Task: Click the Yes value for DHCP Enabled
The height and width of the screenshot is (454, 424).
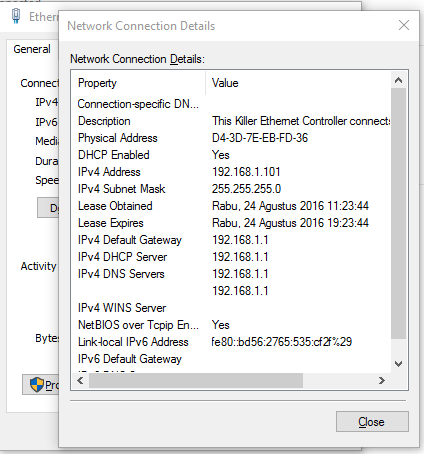Action: [221, 155]
